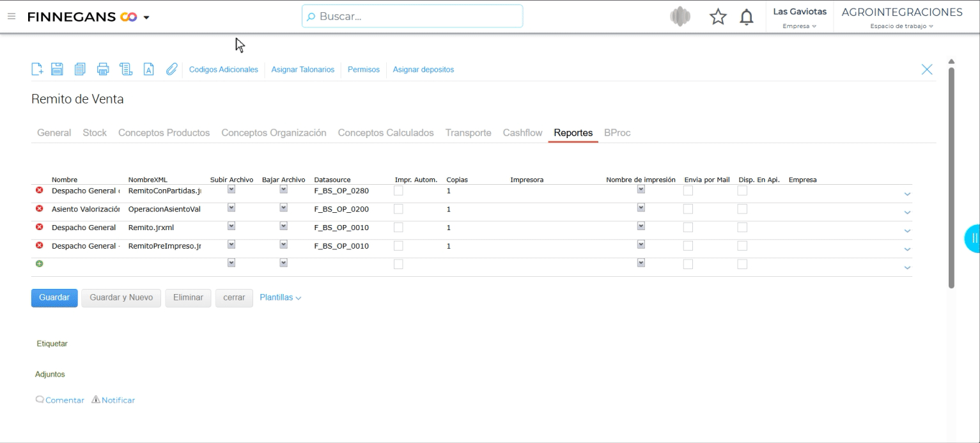Open the BProc tab
Viewport: 980px width, 443px height.
click(x=617, y=133)
